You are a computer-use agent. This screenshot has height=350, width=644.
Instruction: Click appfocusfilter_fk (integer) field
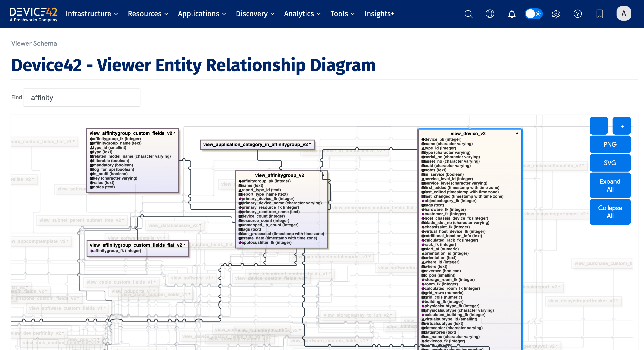[265, 242]
